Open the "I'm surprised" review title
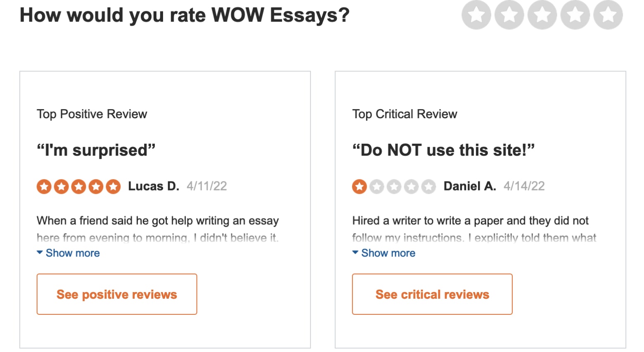This screenshot has width=644, height=352. pos(96,150)
